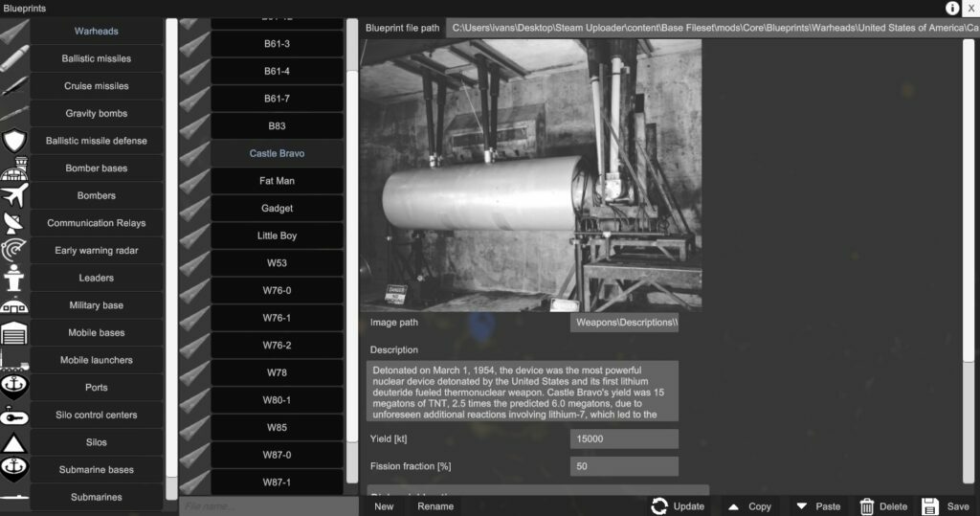Click the shield icon for Ballistic missile defense
Image resolution: width=980 pixels, height=516 pixels.
14,142
